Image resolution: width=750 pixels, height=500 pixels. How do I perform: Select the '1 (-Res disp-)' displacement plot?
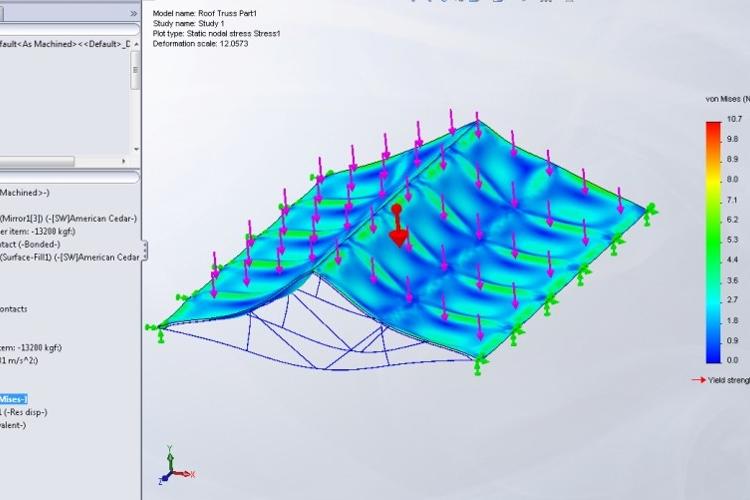(x=23, y=412)
